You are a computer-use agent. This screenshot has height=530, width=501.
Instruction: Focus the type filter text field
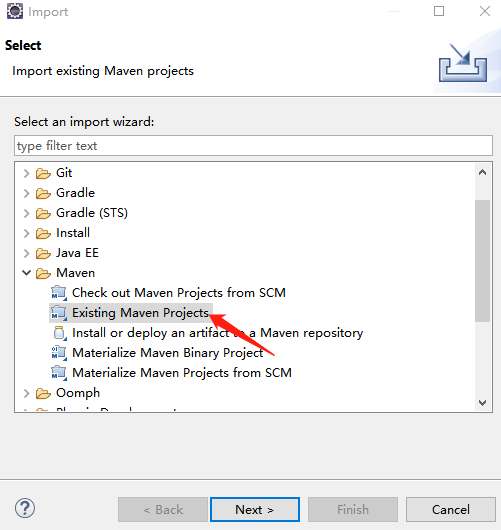coord(253,146)
